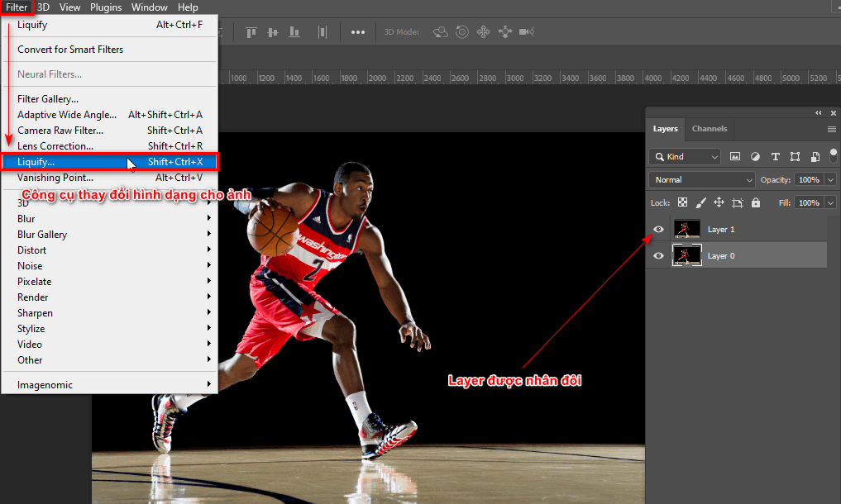This screenshot has width=841, height=504.
Task: Click the Layer 0 thumbnail
Action: 687,255
